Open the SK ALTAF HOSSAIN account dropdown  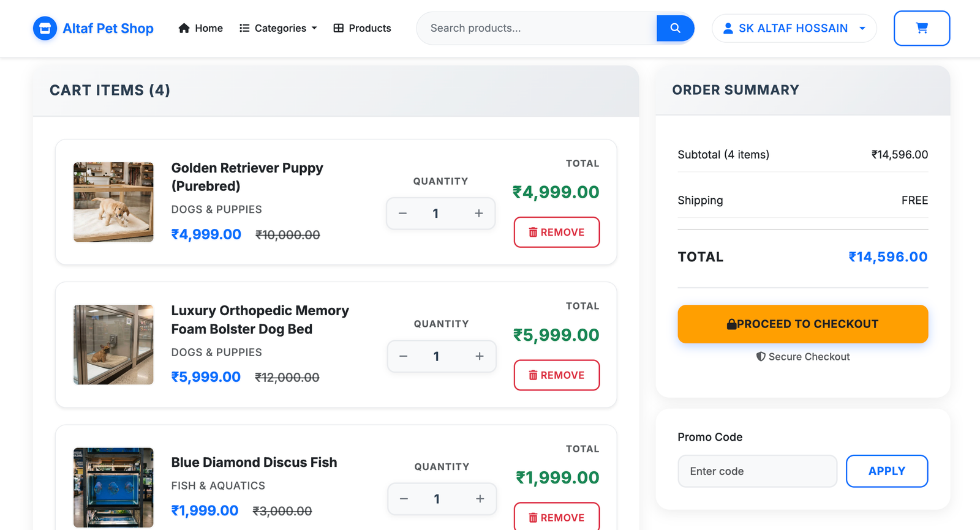click(x=794, y=28)
